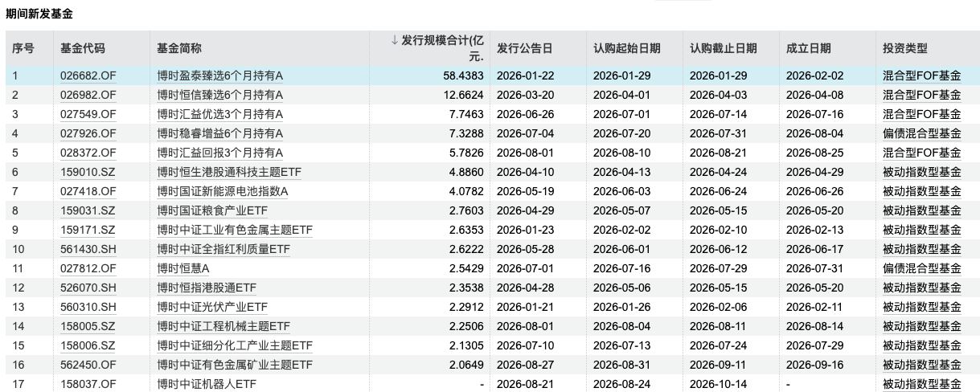This screenshot has height=392, width=980.
Task: Open fund code 158037.OF link
Action: [x=88, y=385]
